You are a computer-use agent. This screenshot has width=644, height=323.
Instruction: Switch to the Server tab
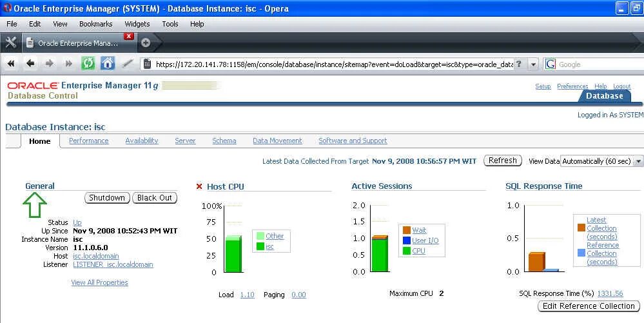185,141
